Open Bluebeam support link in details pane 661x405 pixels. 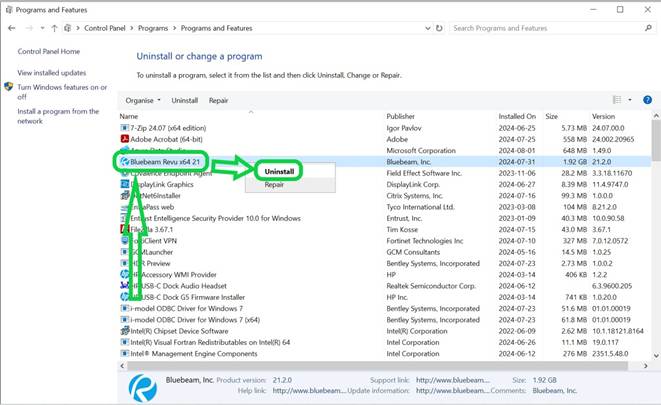453,380
